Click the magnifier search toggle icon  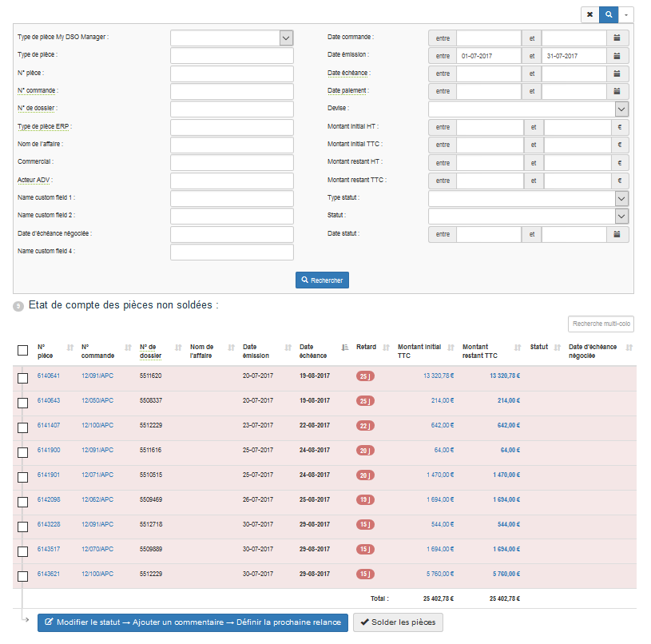coord(609,14)
